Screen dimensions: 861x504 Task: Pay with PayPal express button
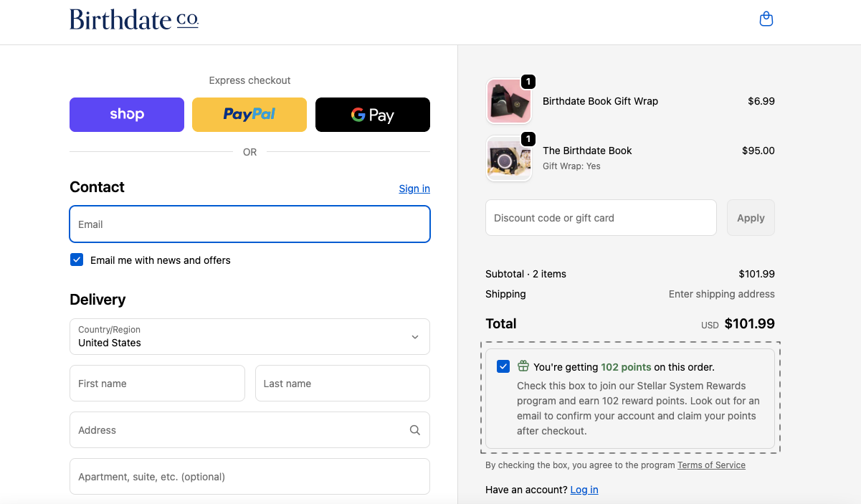tap(249, 115)
